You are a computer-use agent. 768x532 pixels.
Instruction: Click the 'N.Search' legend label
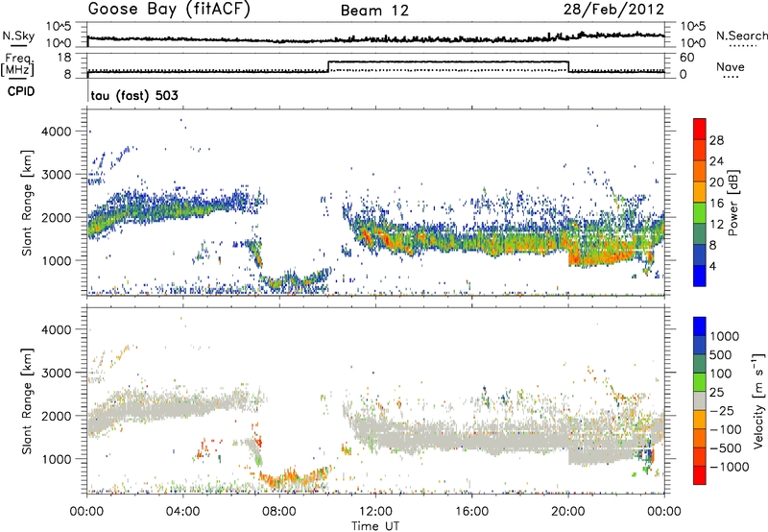pyautogui.click(x=741, y=36)
